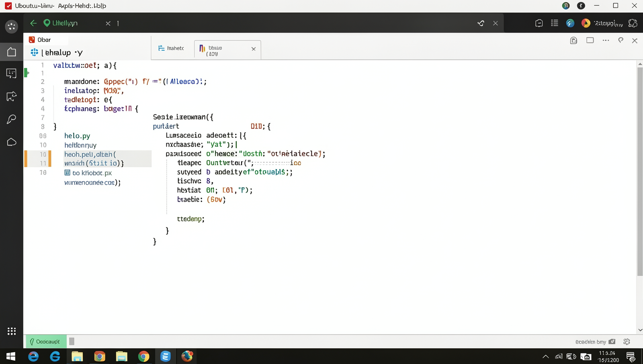Click the ttedenp; line in code
The height and width of the screenshot is (364, 643).
coord(191,219)
